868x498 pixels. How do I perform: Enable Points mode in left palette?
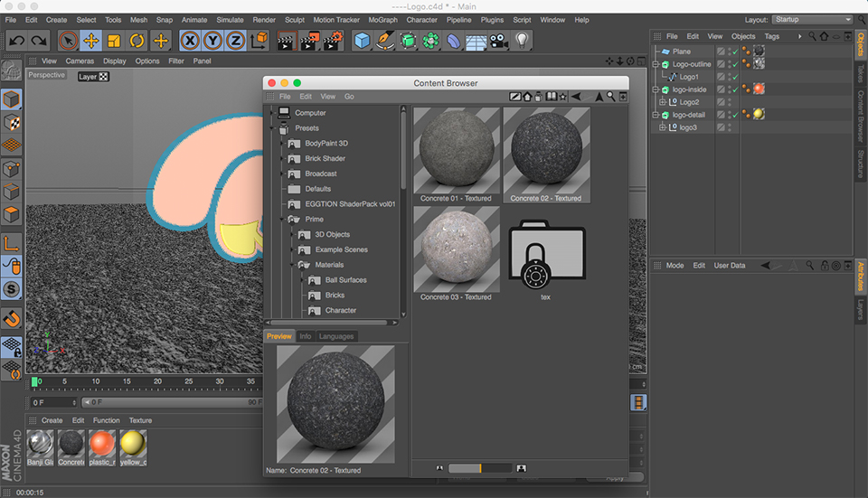11,169
